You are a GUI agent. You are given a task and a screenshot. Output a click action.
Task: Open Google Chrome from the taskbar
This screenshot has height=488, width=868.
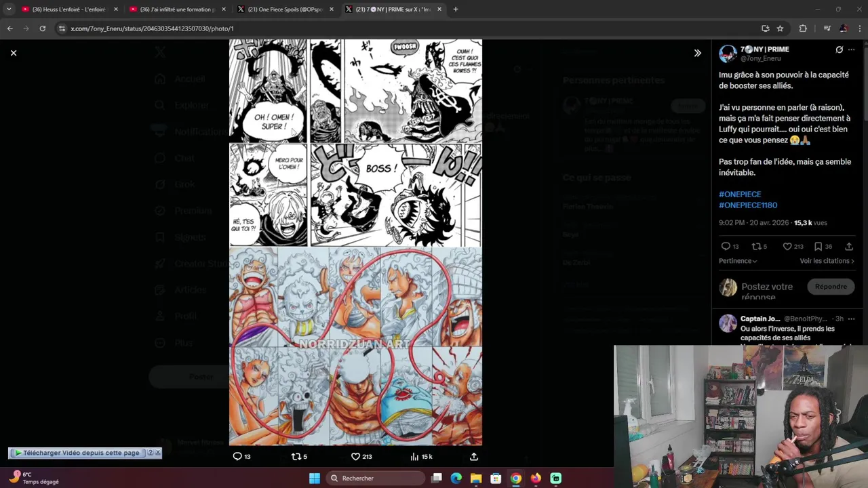[516, 478]
